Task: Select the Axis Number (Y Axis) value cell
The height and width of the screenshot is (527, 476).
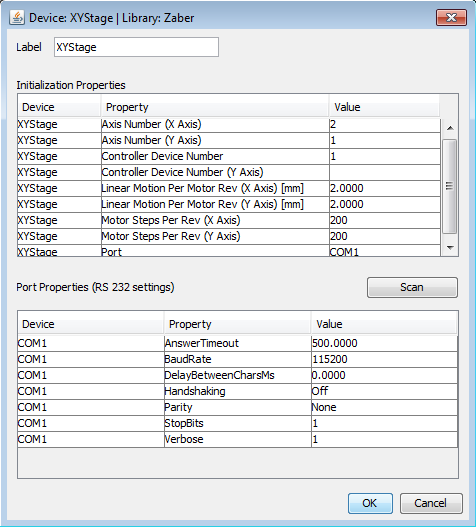Action: (385, 140)
